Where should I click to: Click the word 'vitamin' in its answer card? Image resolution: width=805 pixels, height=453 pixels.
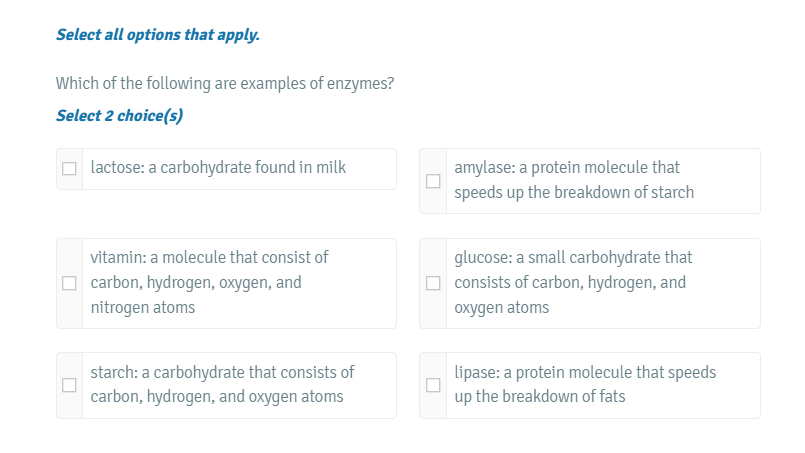(116, 258)
